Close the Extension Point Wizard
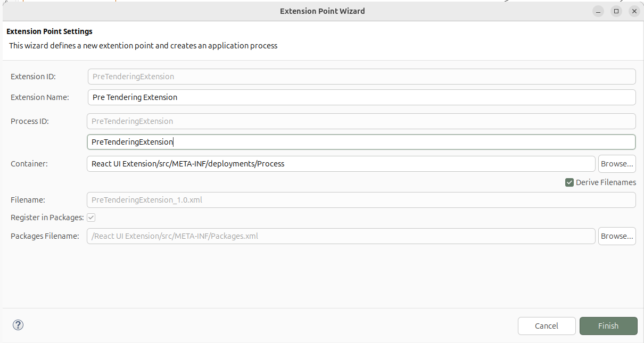This screenshot has height=343, width=644. (x=634, y=11)
